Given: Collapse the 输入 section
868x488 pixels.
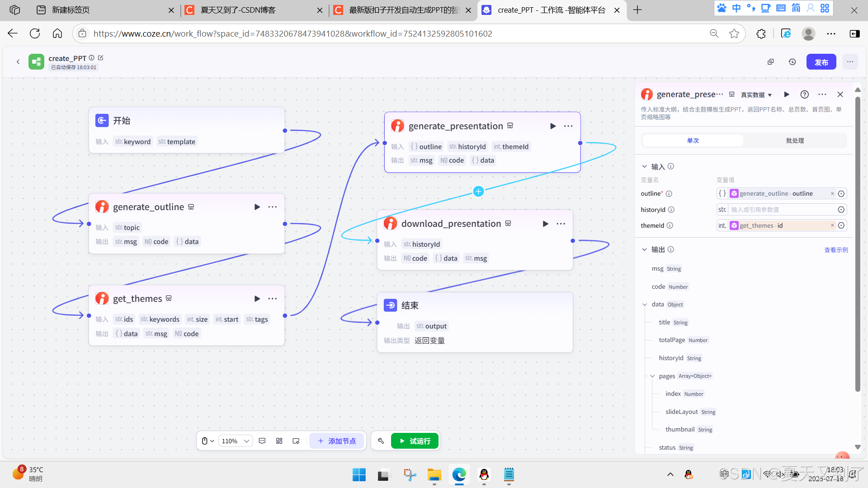Looking at the screenshot, I should (644, 167).
